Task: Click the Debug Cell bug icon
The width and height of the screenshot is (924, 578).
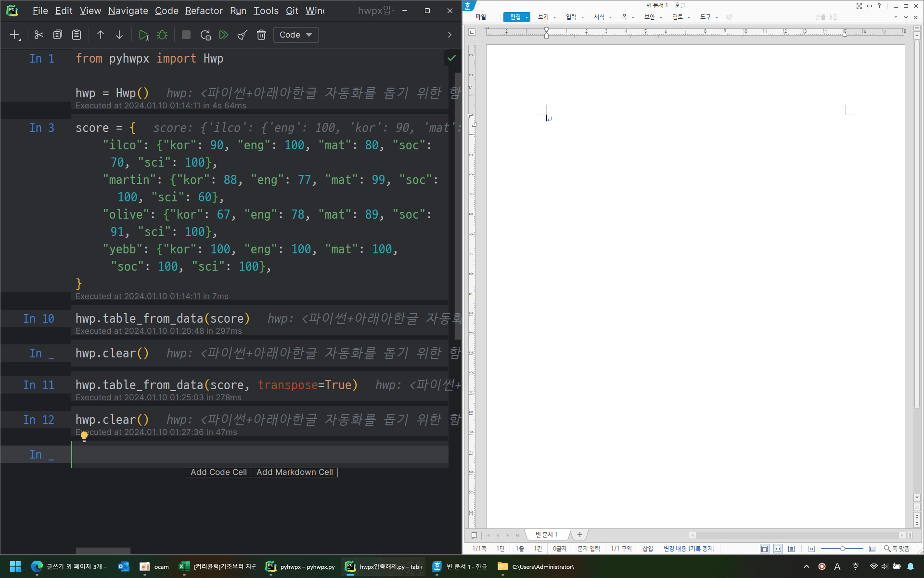Action: click(162, 35)
